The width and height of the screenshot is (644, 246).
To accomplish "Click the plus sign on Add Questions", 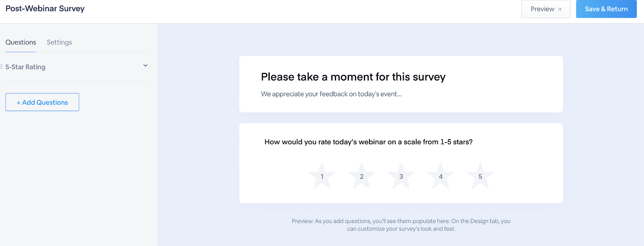I will (x=19, y=103).
